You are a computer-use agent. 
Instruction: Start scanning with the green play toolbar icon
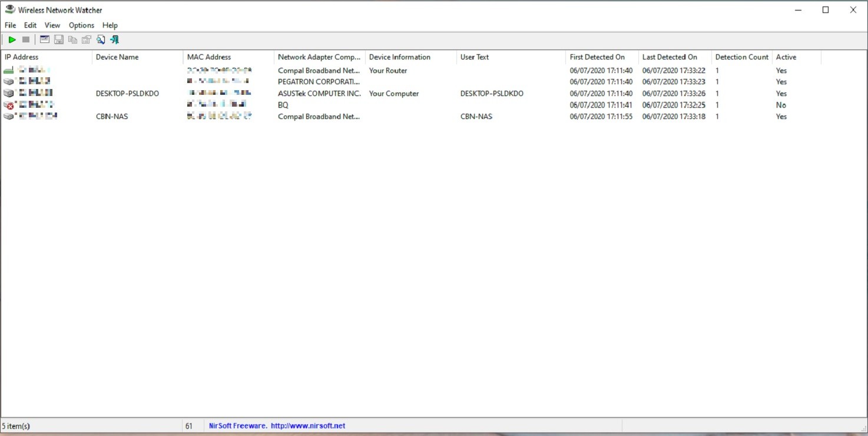12,39
